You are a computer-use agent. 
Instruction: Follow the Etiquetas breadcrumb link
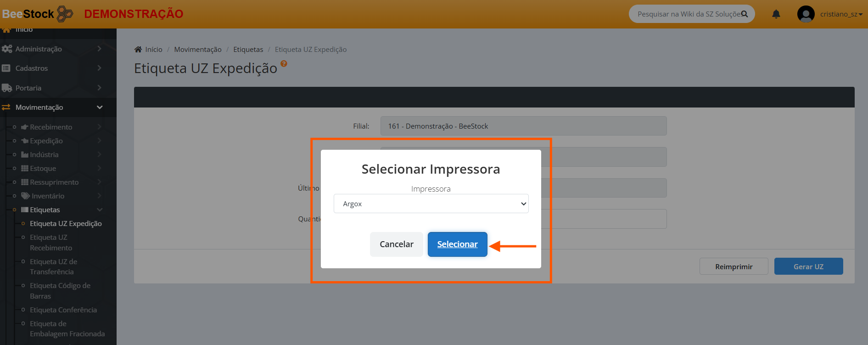[x=248, y=50]
